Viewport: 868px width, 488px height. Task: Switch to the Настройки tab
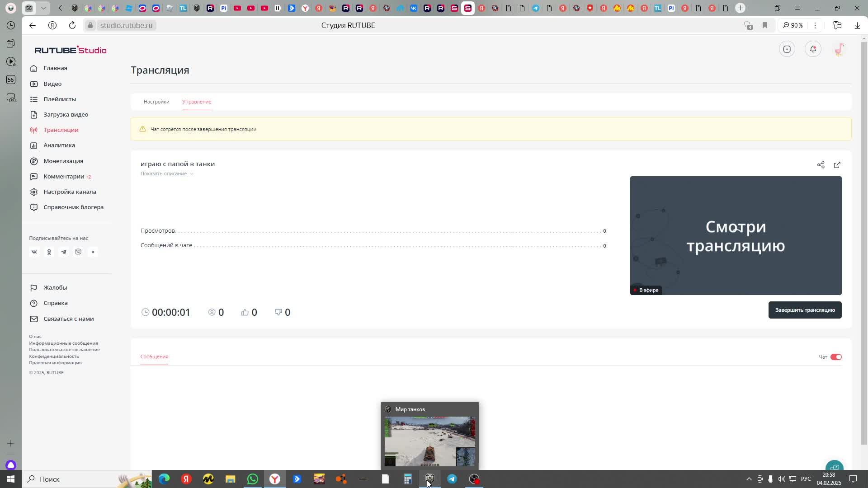coord(156,102)
